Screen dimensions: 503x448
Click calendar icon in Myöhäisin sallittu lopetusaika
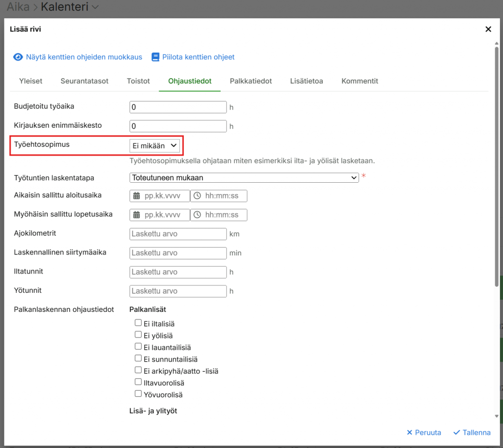pyautogui.click(x=137, y=215)
